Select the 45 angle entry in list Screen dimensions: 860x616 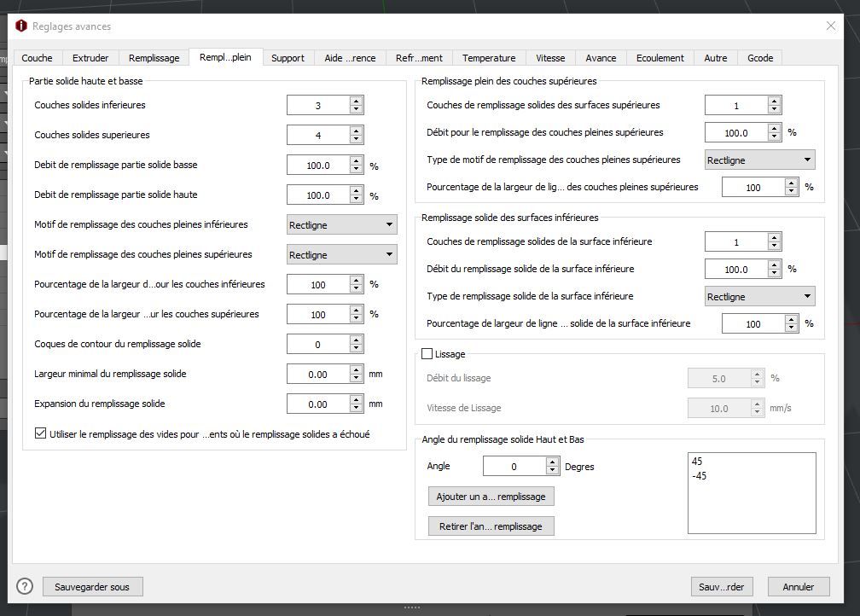tap(697, 462)
